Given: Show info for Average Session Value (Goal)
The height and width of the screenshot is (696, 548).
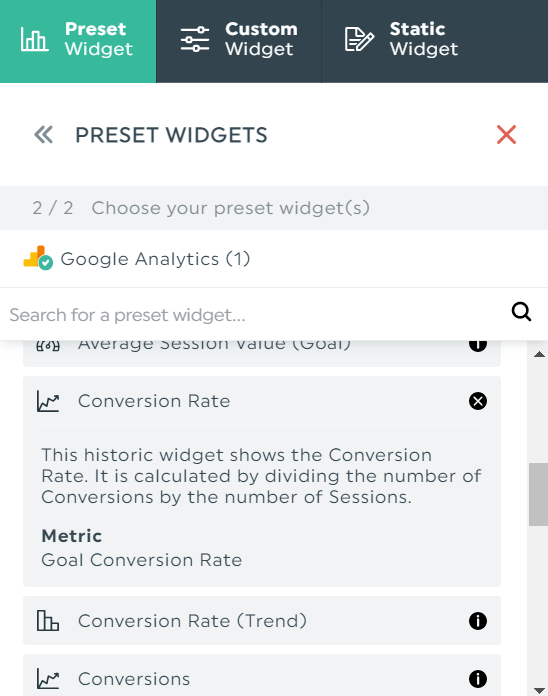Looking at the screenshot, I should 478,345.
